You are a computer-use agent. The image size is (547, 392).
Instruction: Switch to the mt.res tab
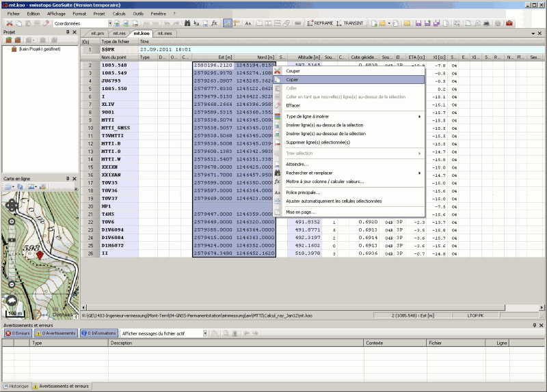pyautogui.click(x=120, y=33)
